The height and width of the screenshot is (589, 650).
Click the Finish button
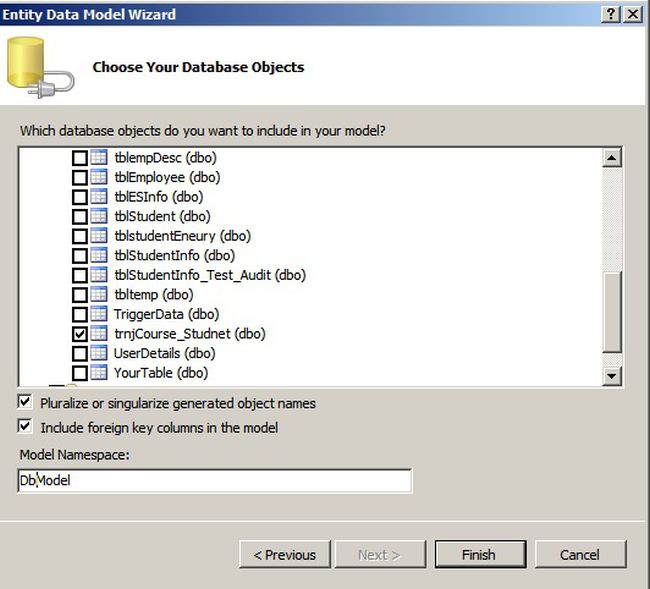point(480,554)
